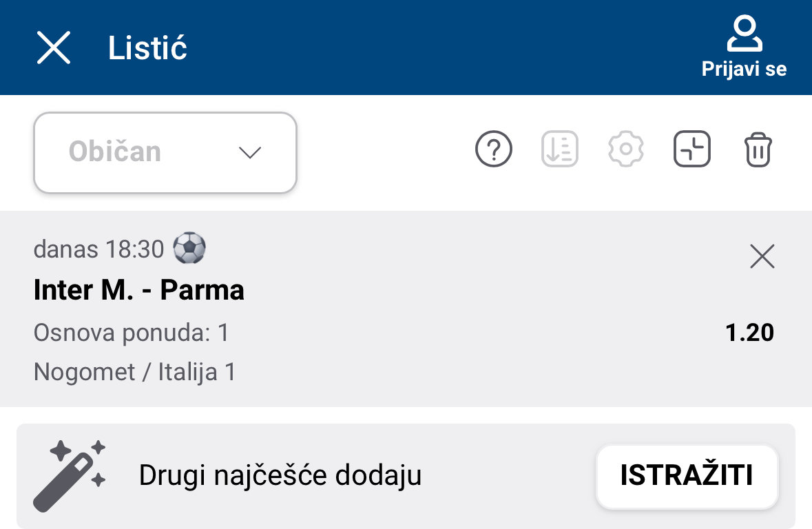Tap the Drugi najčešće dodaju text
This screenshot has width=812, height=529.
tap(280, 476)
